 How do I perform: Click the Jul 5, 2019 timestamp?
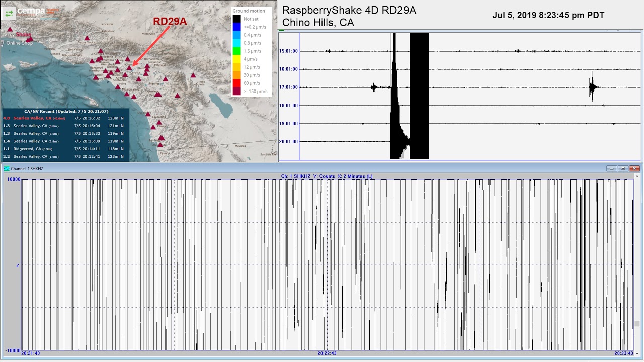point(548,15)
